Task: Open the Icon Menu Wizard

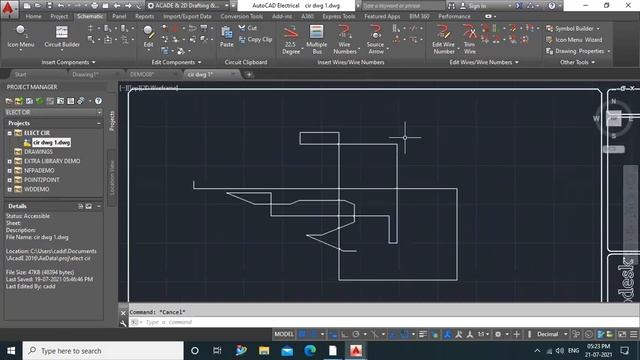Action: 574,40
